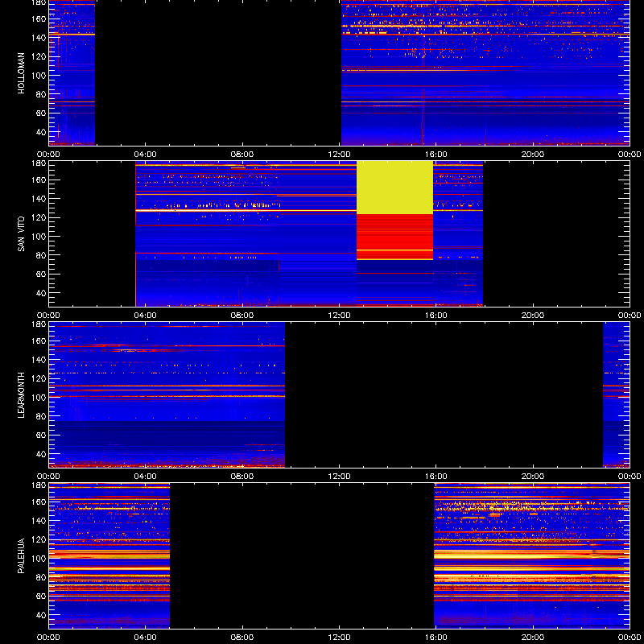Select the 80 frequency label on San Vito axis

point(42,255)
